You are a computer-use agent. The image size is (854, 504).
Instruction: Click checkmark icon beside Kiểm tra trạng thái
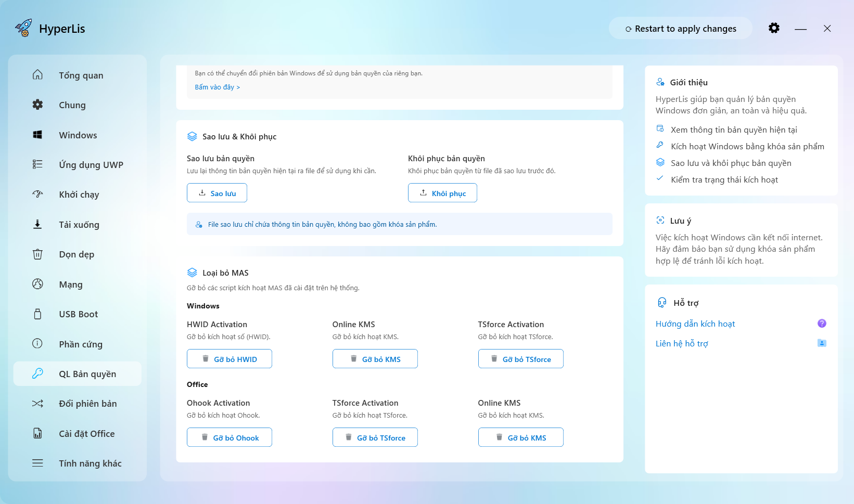(x=660, y=178)
